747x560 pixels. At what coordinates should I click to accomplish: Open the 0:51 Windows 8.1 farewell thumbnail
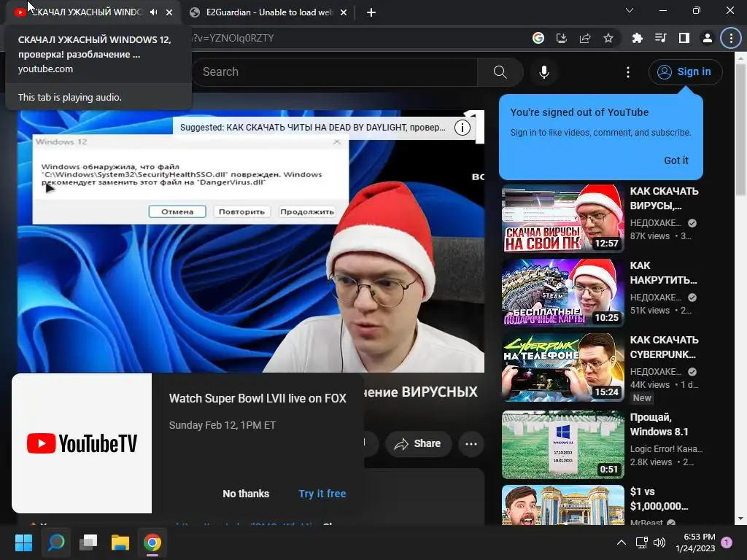click(562, 444)
